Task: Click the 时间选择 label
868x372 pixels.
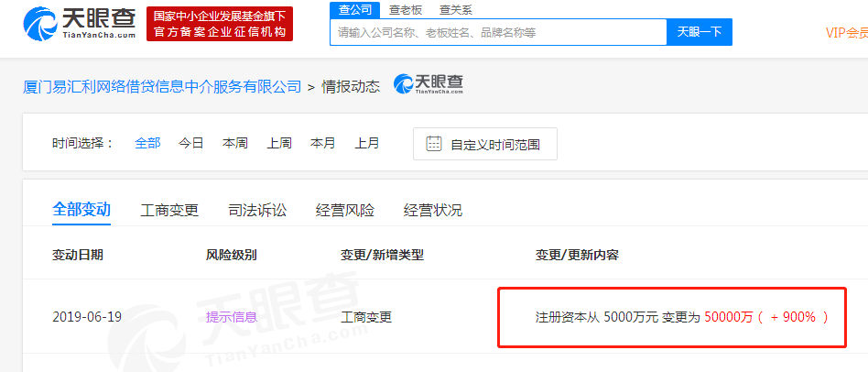Action: 83,143
